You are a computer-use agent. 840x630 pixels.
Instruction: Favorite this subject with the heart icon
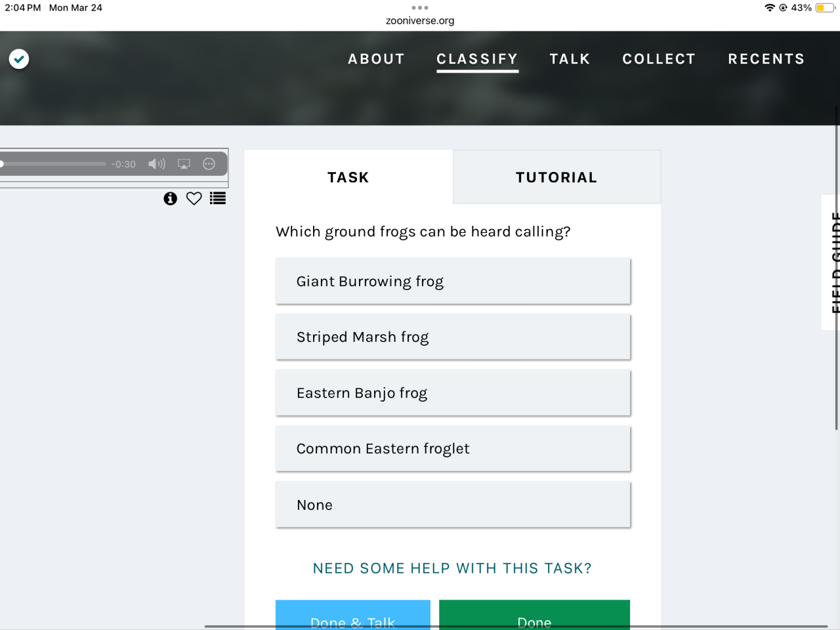tap(194, 199)
